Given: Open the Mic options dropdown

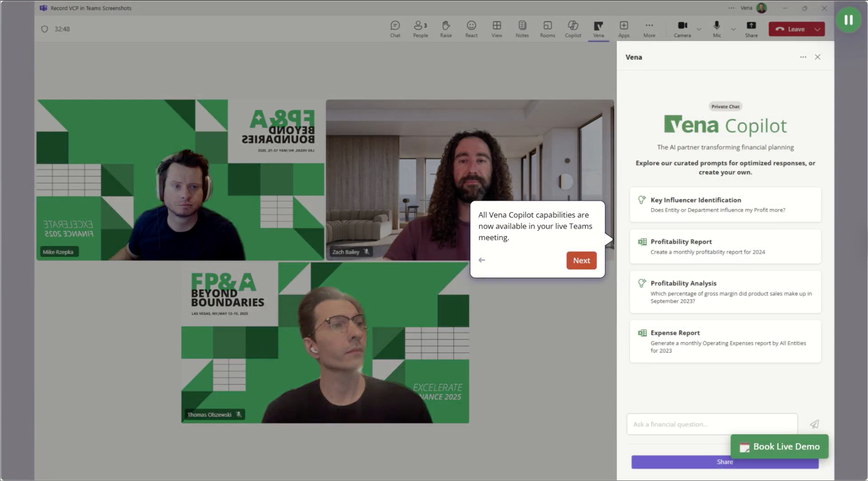Looking at the screenshot, I should 733,29.
